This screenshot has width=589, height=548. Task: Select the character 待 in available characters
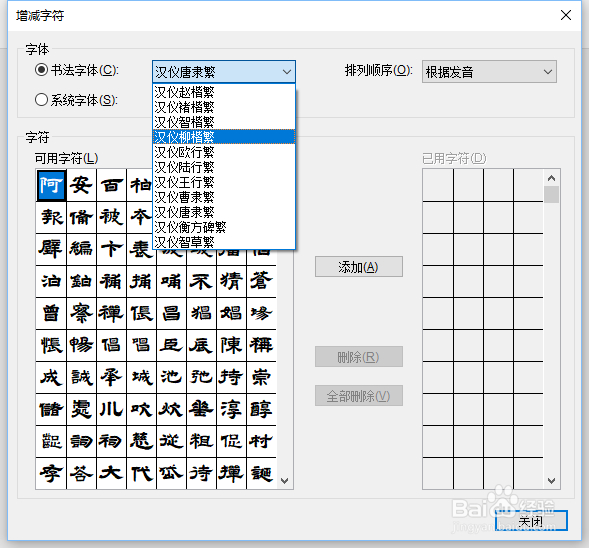[201, 473]
